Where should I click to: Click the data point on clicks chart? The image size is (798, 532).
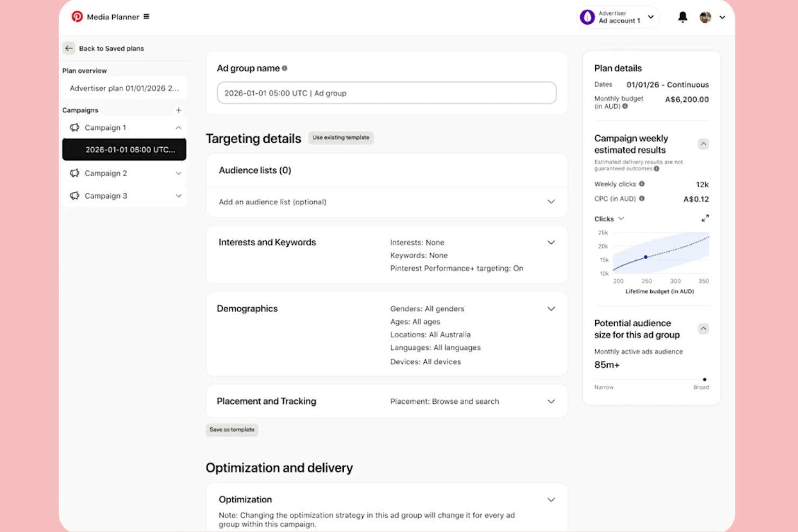point(645,257)
